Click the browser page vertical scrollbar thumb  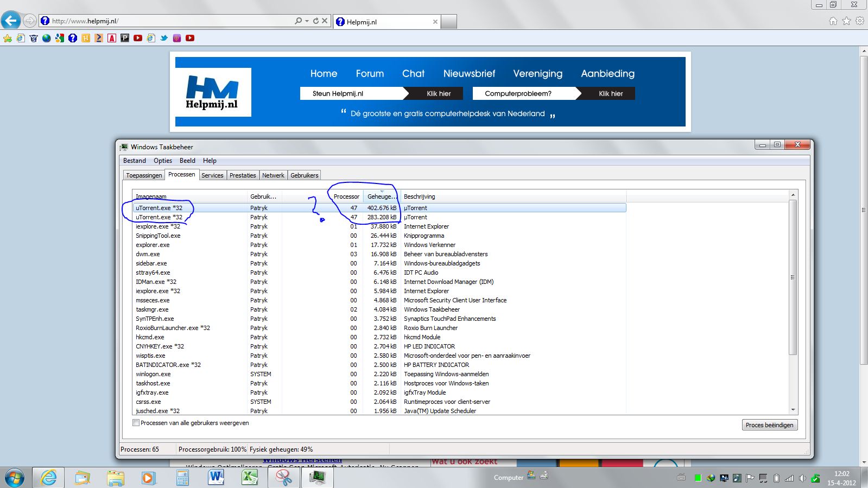coord(863,210)
